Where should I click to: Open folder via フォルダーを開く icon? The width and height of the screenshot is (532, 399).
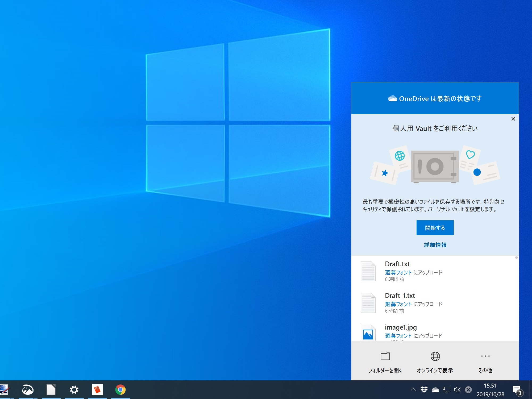[385, 356]
